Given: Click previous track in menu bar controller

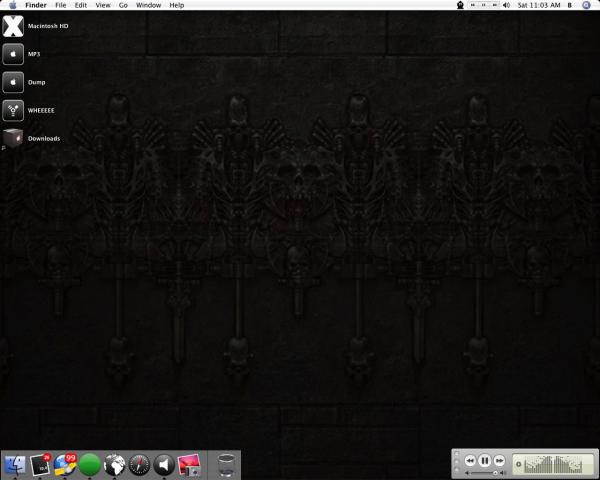Looking at the screenshot, I should (x=473, y=5).
